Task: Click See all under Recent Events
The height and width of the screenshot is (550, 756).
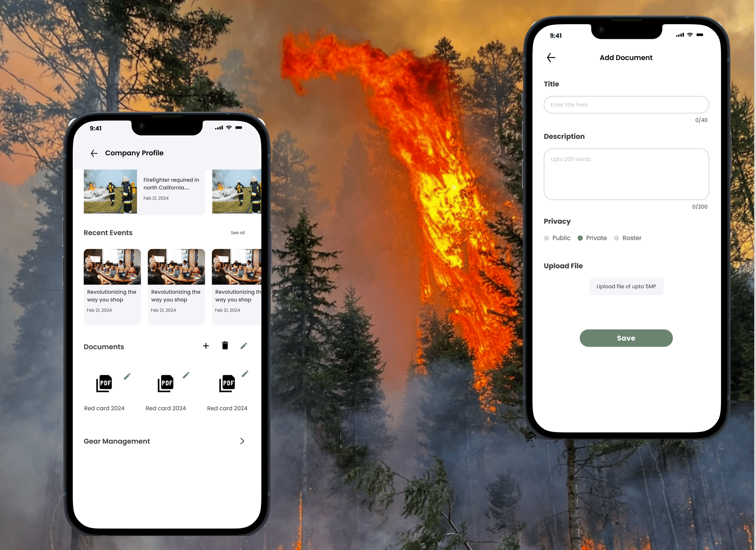Action: pyautogui.click(x=237, y=233)
